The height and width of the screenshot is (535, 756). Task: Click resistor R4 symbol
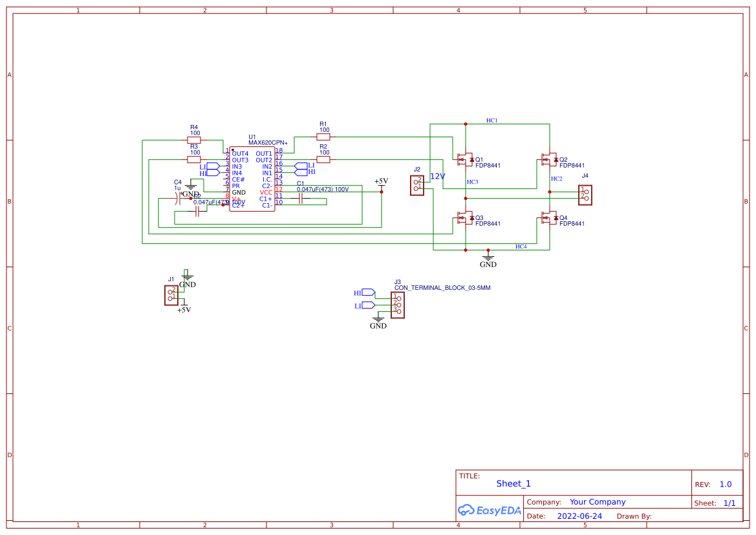pyautogui.click(x=193, y=140)
